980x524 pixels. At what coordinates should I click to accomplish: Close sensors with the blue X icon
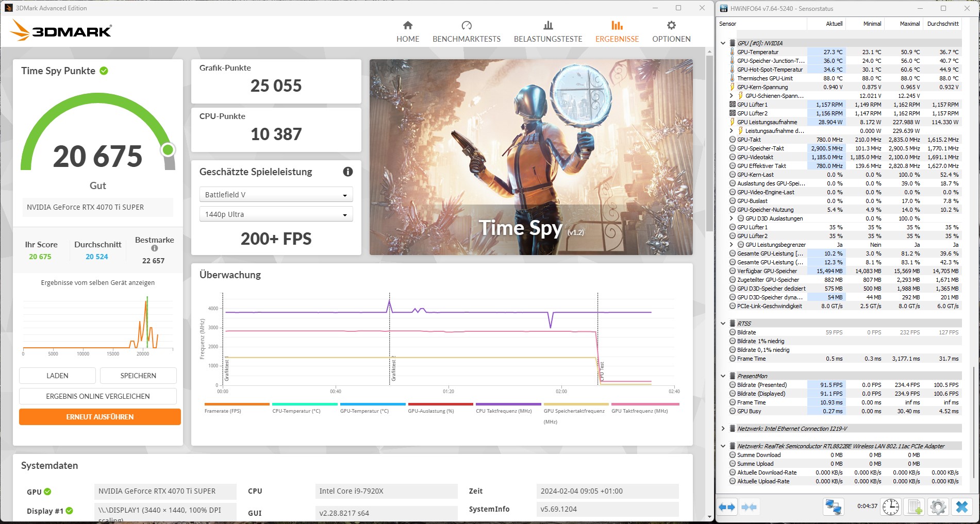coord(961,507)
